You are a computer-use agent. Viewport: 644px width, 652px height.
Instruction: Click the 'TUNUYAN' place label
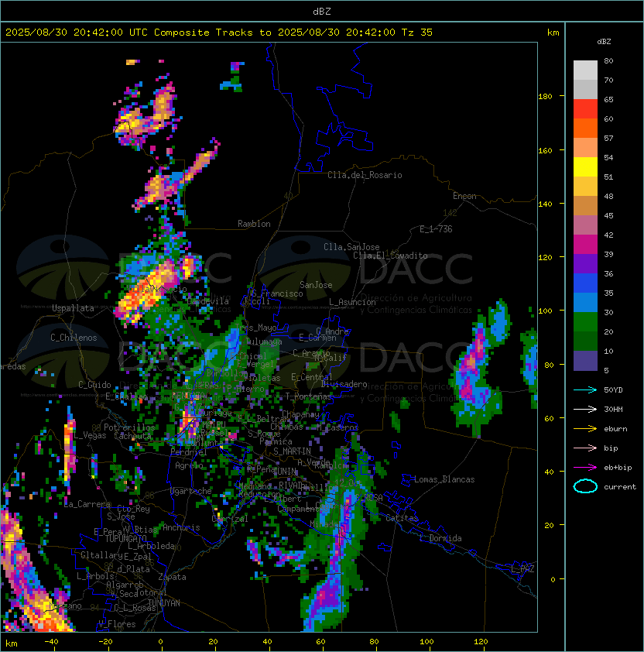point(164,603)
